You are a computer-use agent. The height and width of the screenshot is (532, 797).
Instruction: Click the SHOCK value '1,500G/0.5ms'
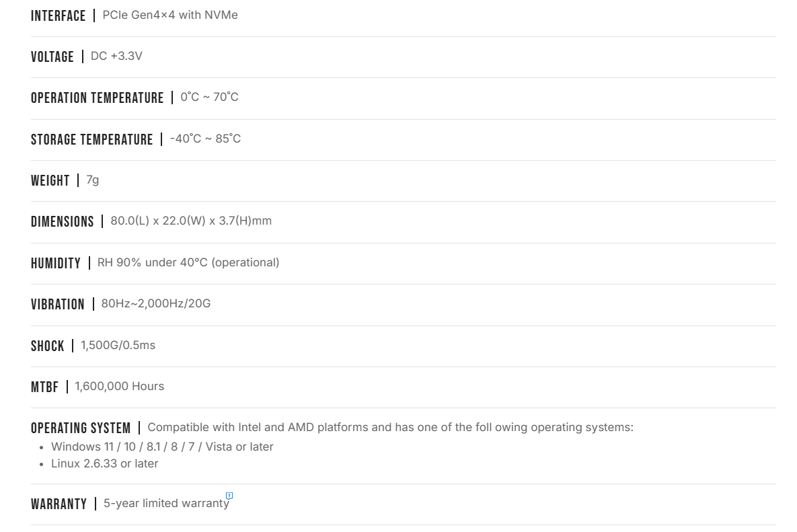coord(118,345)
